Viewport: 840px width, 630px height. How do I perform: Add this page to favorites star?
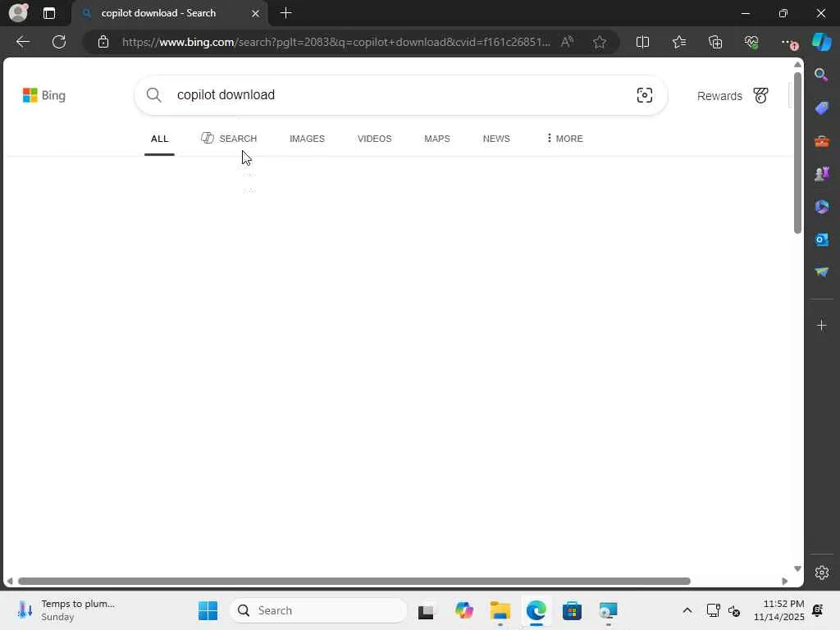point(600,42)
